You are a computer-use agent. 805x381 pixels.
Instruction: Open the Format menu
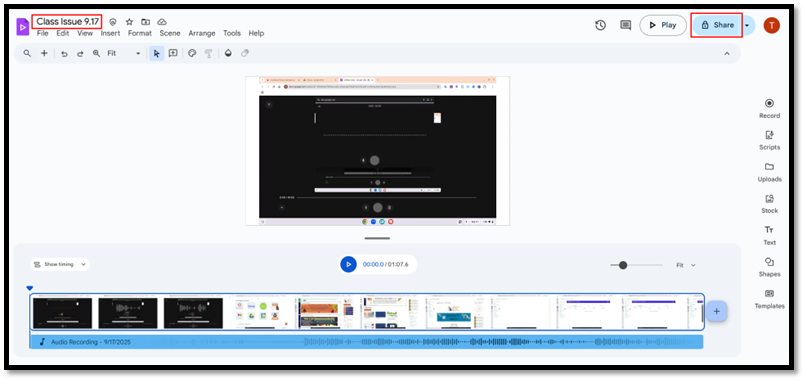(140, 33)
